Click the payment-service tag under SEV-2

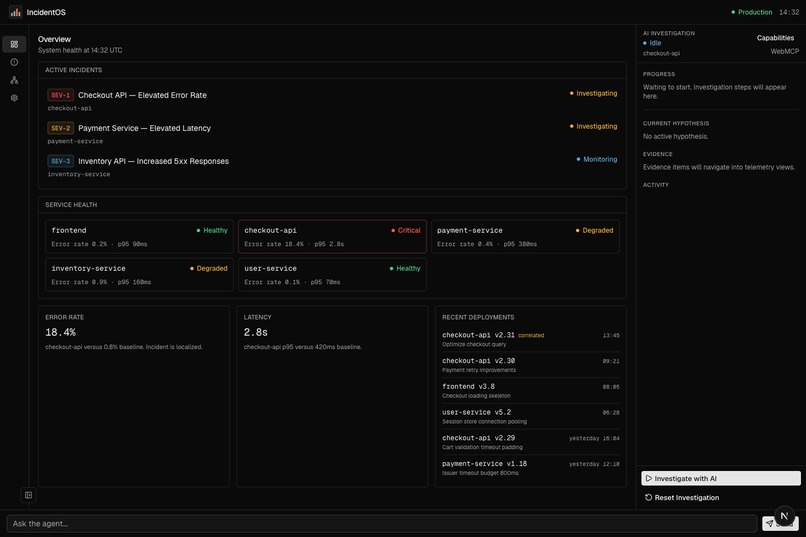(x=75, y=141)
